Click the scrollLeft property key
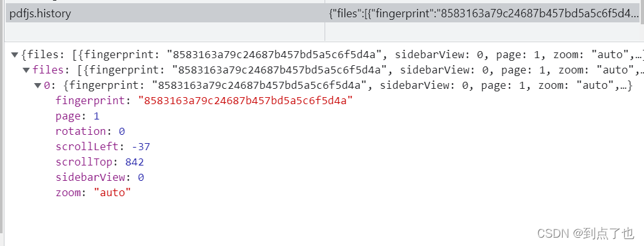 [x=87, y=146]
